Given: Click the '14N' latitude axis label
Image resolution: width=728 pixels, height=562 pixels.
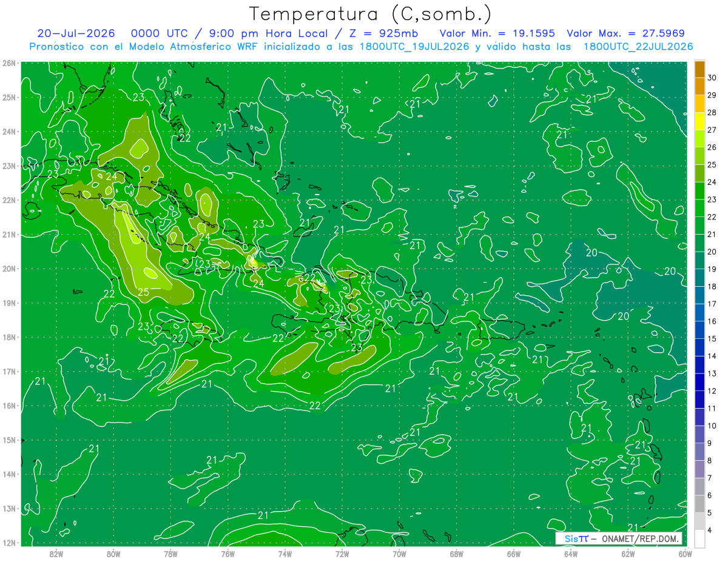Looking at the screenshot, I should click(9, 474).
